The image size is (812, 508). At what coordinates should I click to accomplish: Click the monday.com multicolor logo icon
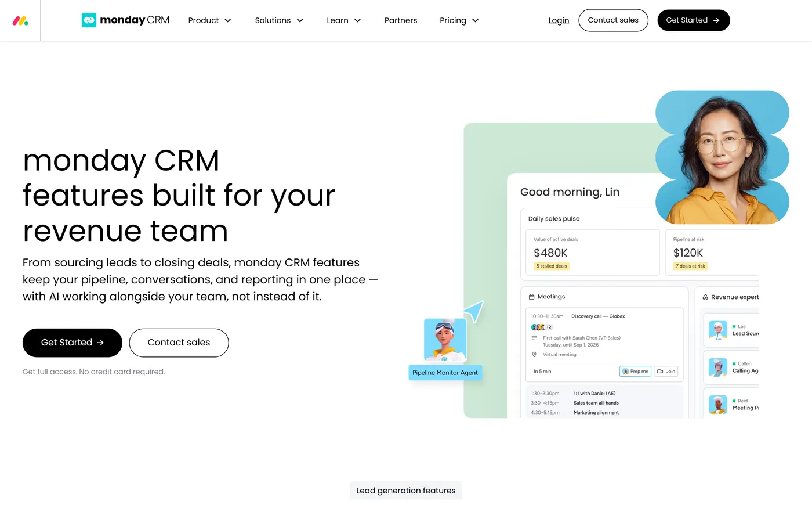20,21
